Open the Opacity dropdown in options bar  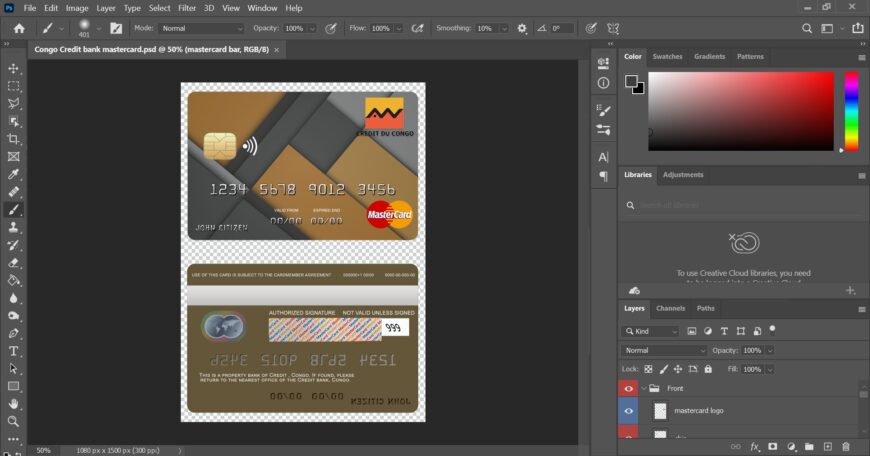click(x=312, y=28)
